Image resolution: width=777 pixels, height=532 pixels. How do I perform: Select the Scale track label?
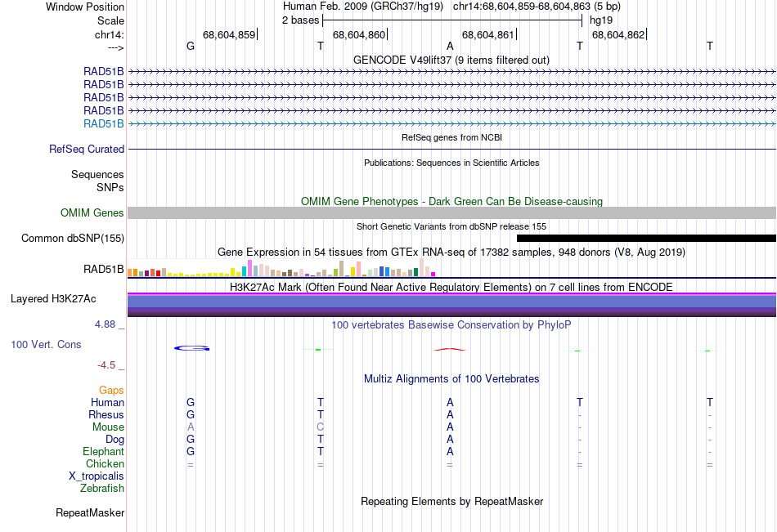point(110,20)
